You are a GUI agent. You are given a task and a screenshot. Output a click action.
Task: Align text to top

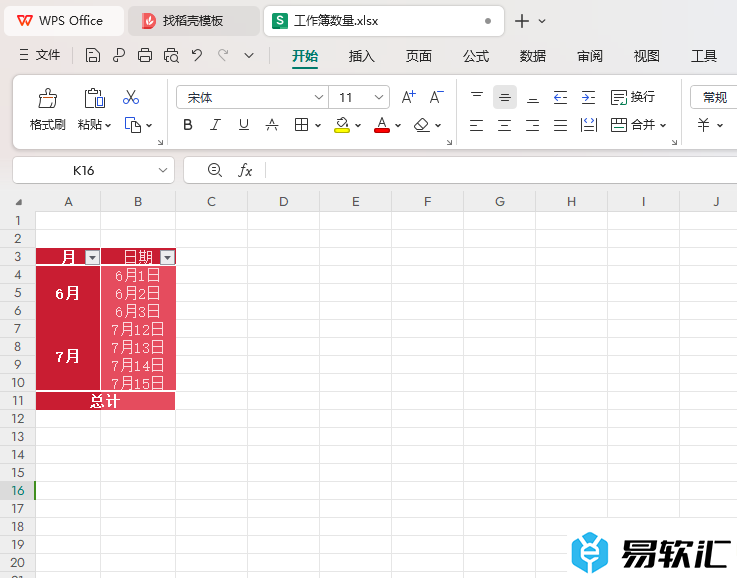(x=477, y=97)
